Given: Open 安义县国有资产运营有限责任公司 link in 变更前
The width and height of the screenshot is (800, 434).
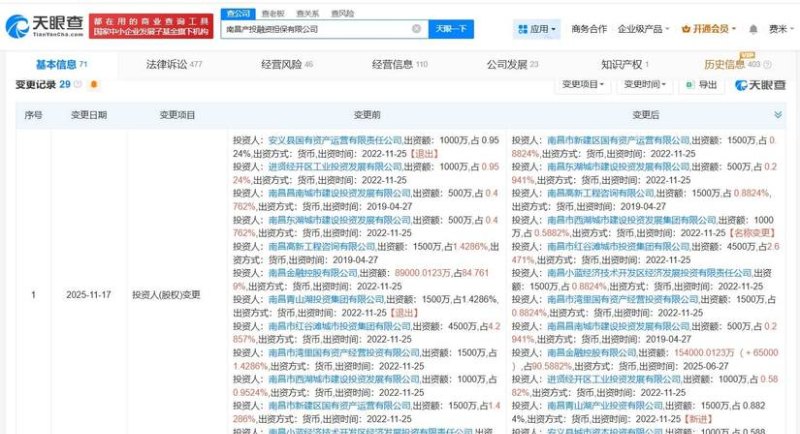Looking at the screenshot, I should coord(336,140).
